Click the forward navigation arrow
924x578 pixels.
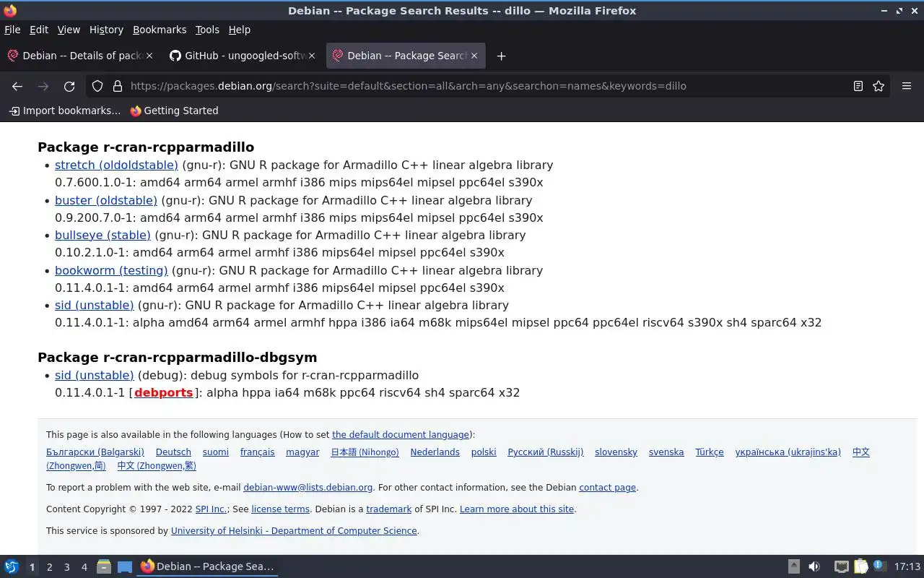[x=43, y=86]
